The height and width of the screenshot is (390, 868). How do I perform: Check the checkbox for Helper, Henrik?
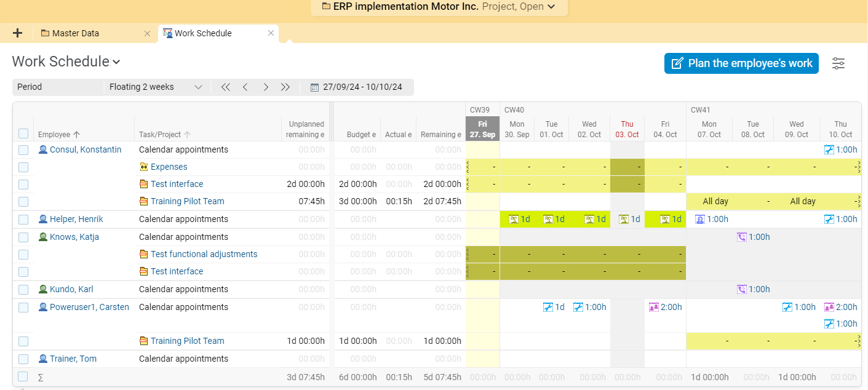(23, 219)
